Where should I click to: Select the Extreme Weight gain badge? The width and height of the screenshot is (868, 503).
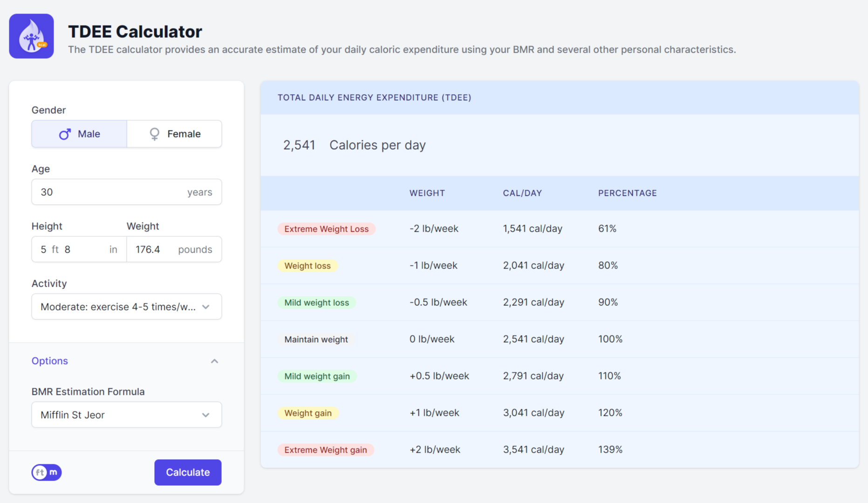click(x=326, y=450)
